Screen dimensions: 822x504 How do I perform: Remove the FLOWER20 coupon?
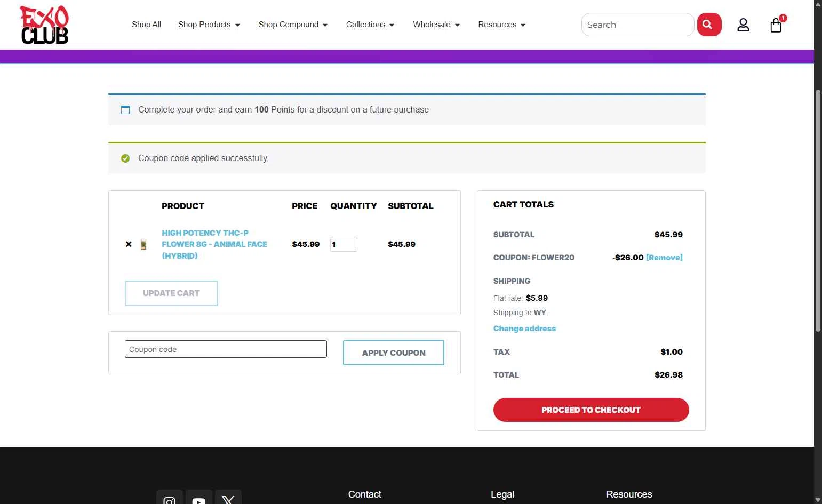click(664, 258)
